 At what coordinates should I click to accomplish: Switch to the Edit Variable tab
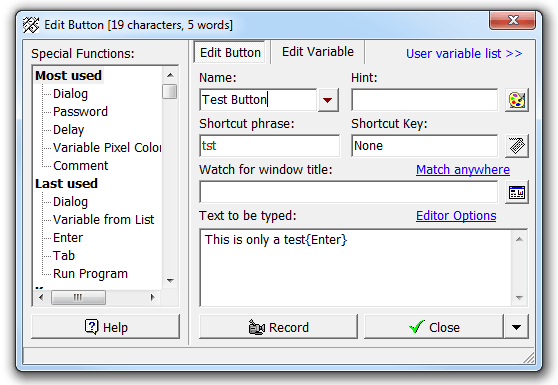click(x=318, y=52)
